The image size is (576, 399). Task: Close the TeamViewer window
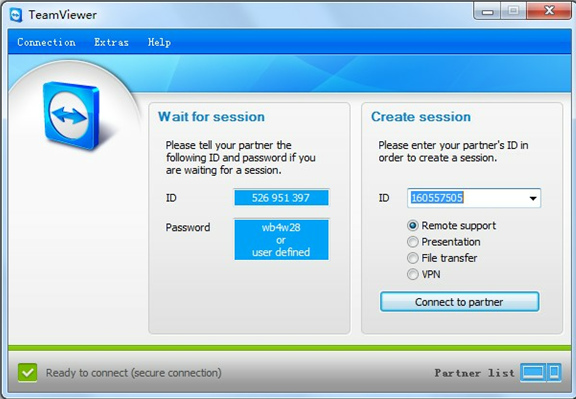click(549, 11)
